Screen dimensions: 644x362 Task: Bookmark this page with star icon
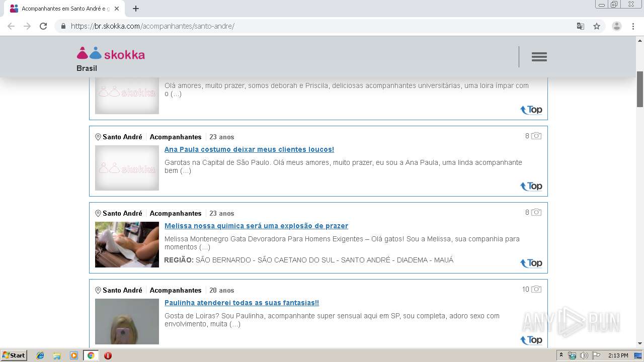597,26
